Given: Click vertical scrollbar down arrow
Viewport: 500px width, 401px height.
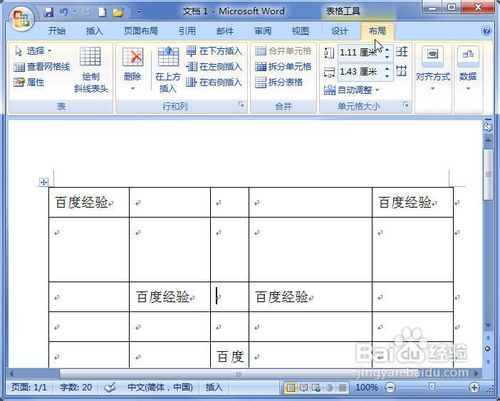Looking at the screenshot, I should [x=488, y=325].
